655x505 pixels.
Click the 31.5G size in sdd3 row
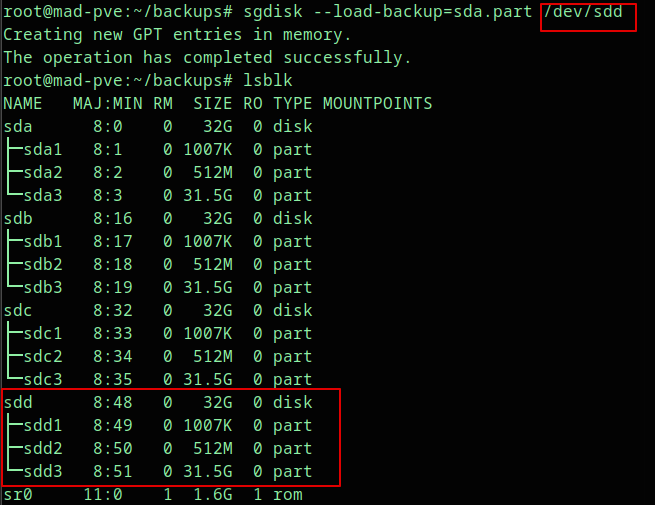[208, 471]
